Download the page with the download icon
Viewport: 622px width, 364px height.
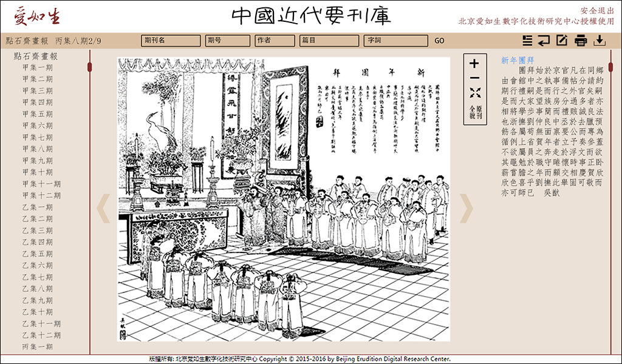600,41
